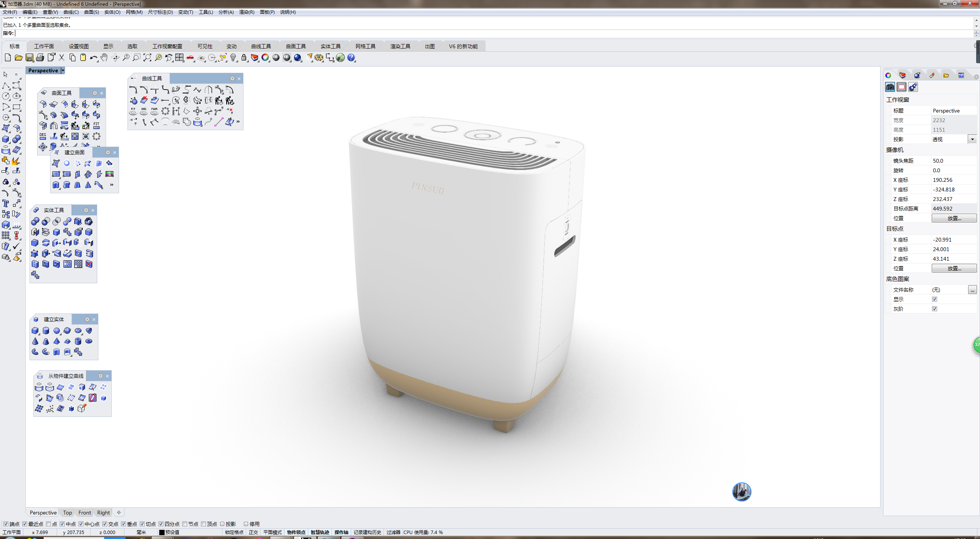This screenshot has width=980, height=539.
Task: Open the 曲面(S) menu
Action: pyautogui.click(x=91, y=12)
